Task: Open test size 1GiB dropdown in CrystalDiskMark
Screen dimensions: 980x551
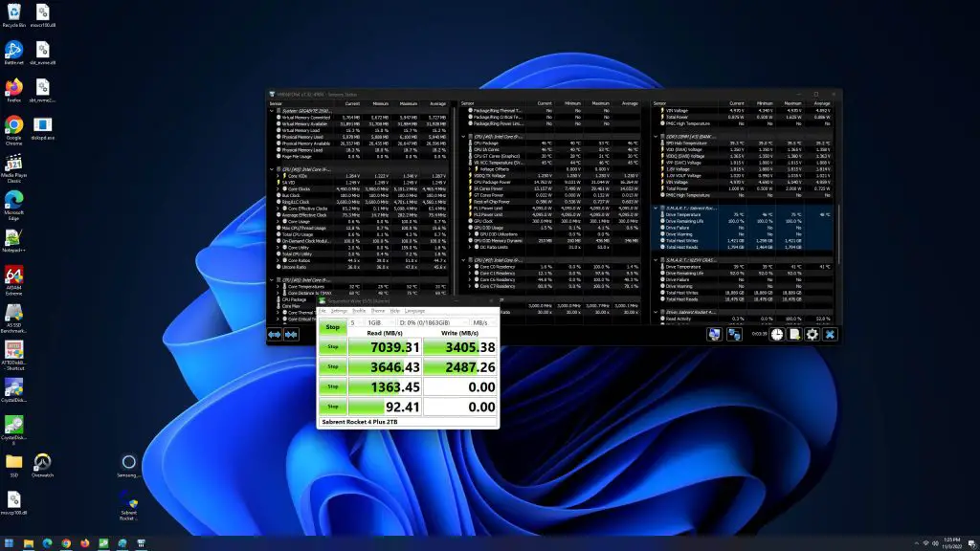Action: click(379, 323)
